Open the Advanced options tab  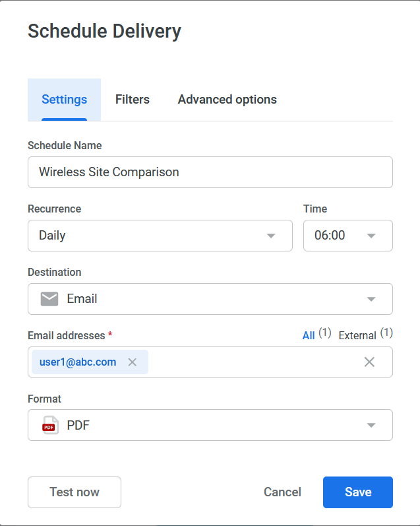(x=227, y=100)
